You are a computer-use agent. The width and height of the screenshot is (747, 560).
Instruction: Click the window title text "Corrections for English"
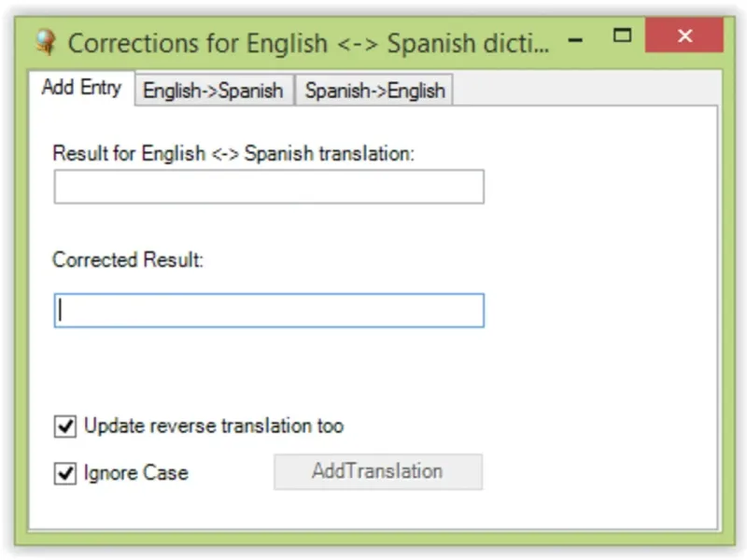pyautogui.click(x=198, y=43)
